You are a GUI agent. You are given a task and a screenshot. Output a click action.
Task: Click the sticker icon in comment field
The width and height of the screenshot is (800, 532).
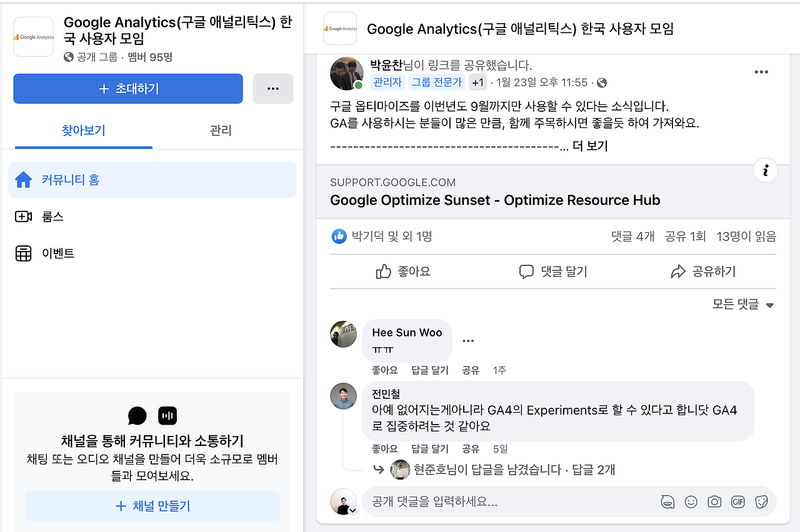click(761, 501)
